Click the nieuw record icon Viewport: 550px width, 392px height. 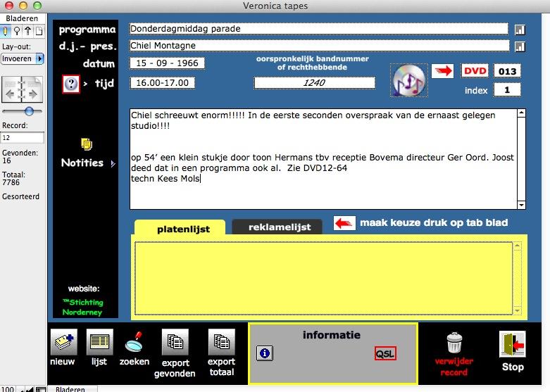click(x=63, y=343)
